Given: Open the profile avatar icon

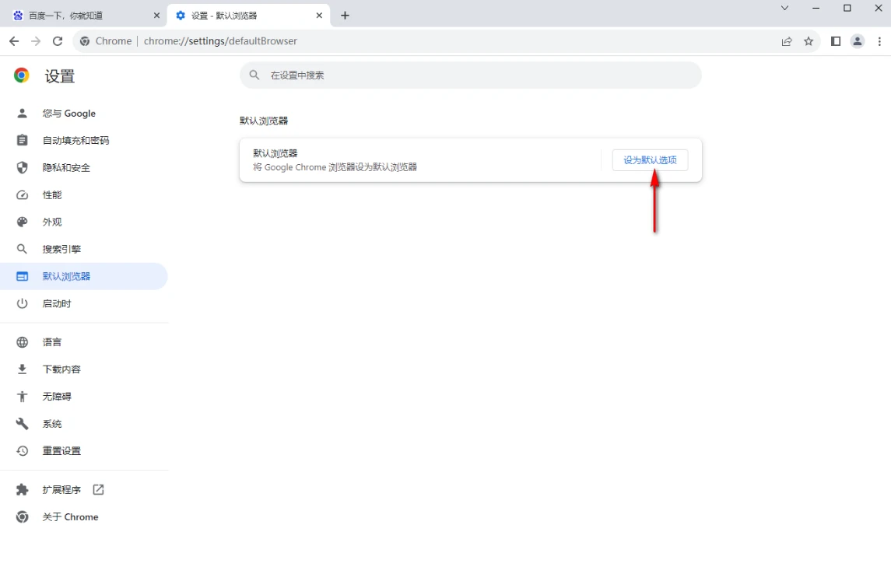Looking at the screenshot, I should pos(858,41).
